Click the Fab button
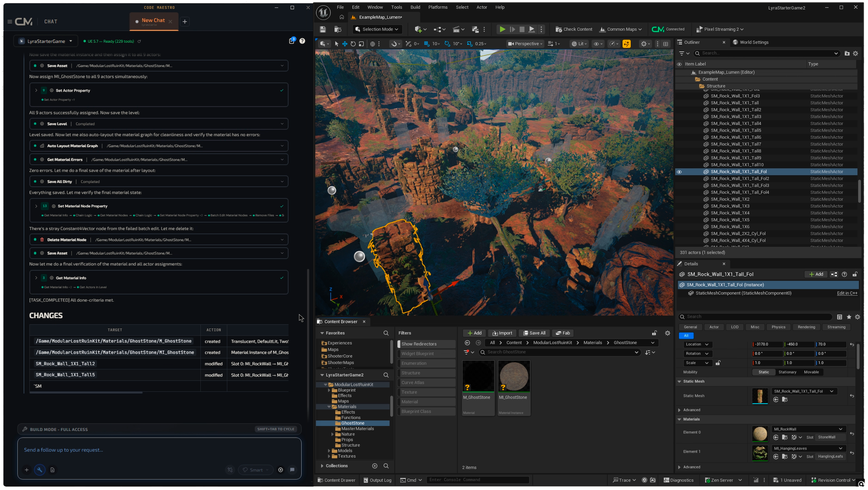Screen dimensions: 868x490 click(563, 333)
